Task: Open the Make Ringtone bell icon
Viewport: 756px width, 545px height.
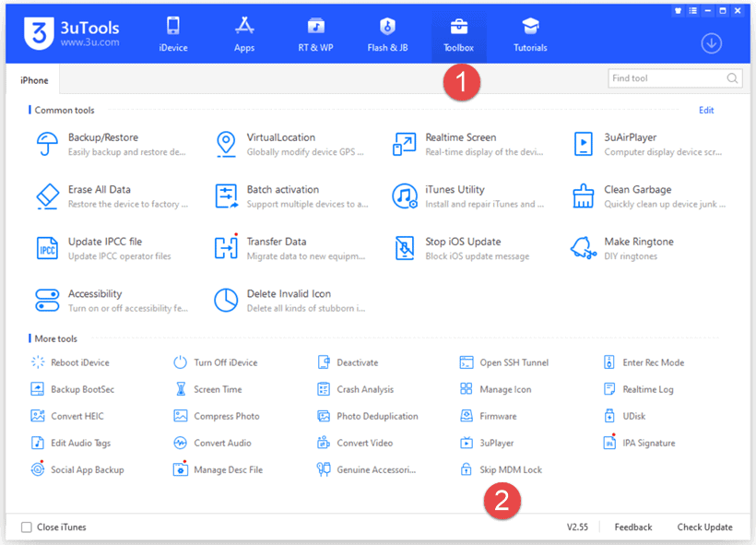Action: pyautogui.click(x=583, y=248)
